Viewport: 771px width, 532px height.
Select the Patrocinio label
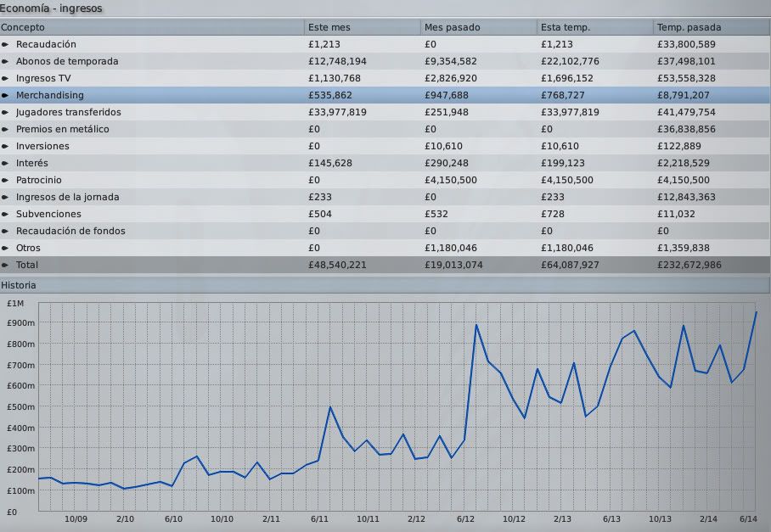point(39,180)
